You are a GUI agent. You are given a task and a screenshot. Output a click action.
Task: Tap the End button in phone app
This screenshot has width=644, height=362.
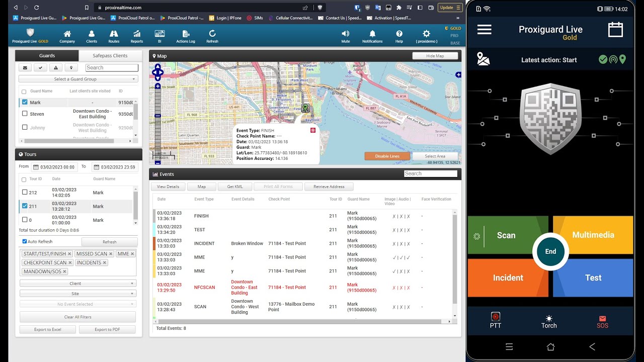coord(550,251)
